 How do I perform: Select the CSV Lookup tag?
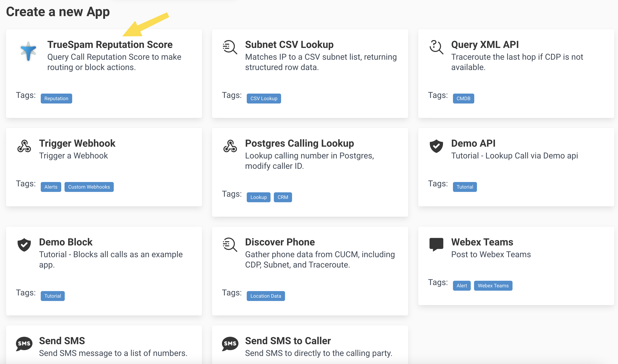tap(264, 98)
